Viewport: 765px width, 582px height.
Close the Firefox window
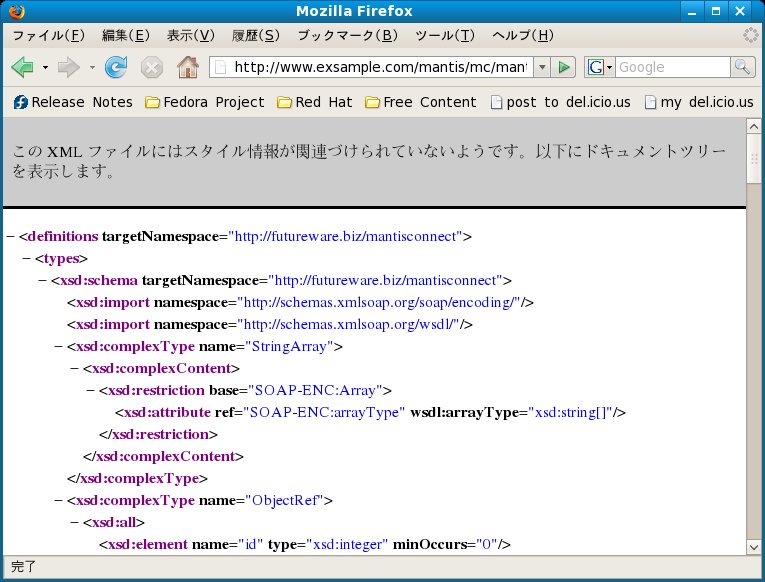(740, 11)
